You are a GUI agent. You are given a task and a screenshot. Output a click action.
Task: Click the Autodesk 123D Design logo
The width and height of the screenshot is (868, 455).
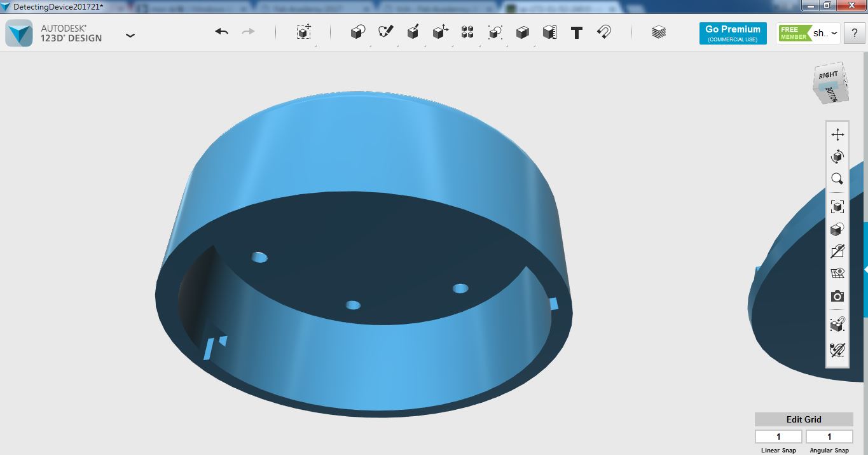pos(19,33)
